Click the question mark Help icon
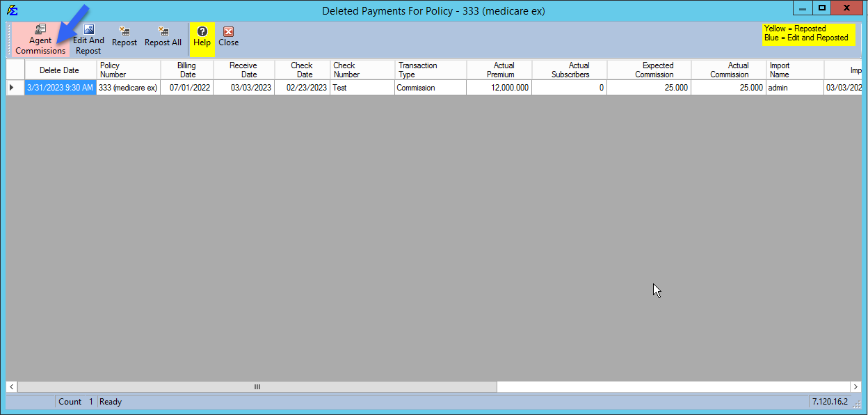Screen dimensions: 868x415 (202, 31)
